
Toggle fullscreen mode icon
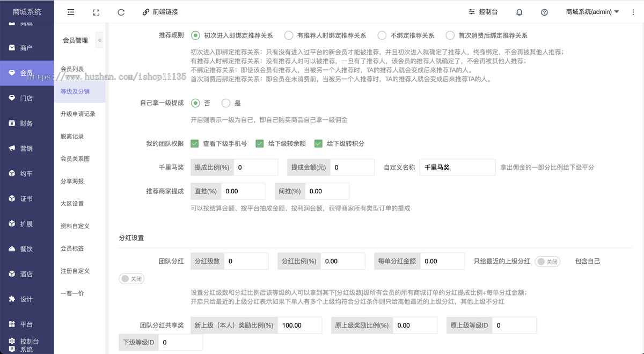click(x=96, y=12)
